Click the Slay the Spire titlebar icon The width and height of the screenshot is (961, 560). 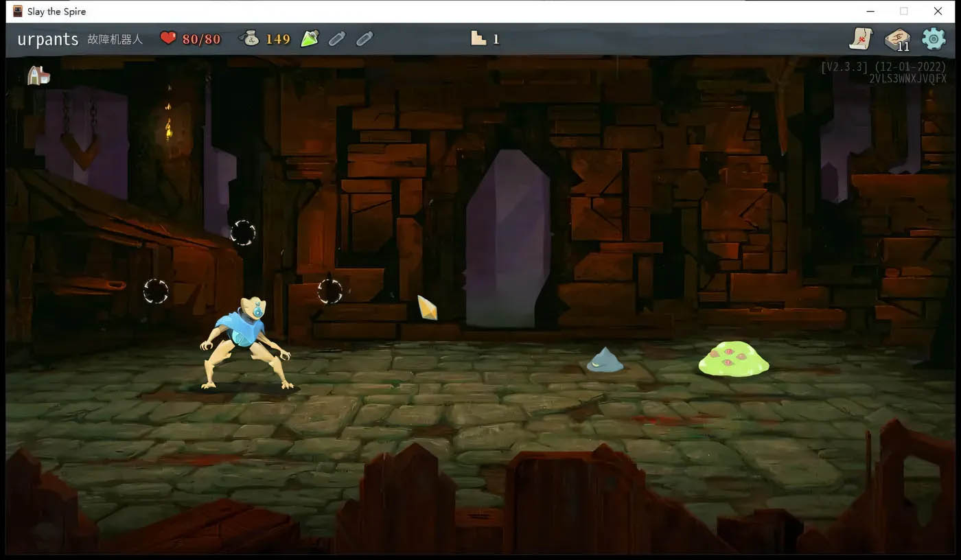18,11
